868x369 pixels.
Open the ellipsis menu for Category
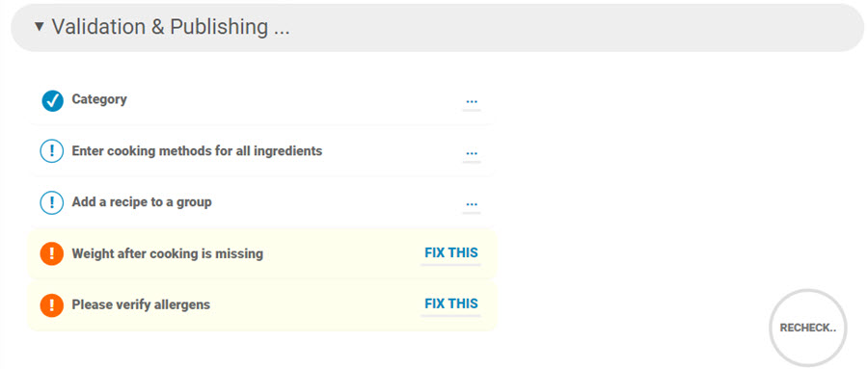click(472, 102)
